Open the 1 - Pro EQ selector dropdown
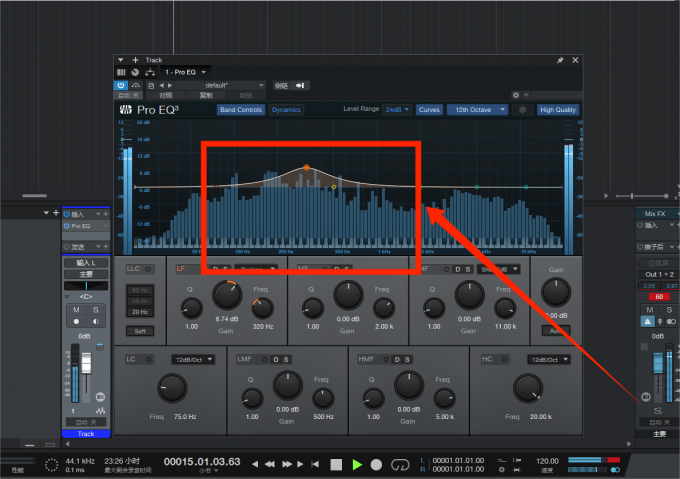The height and width of the screenshot is (479, 680). [x=185, y=72]
